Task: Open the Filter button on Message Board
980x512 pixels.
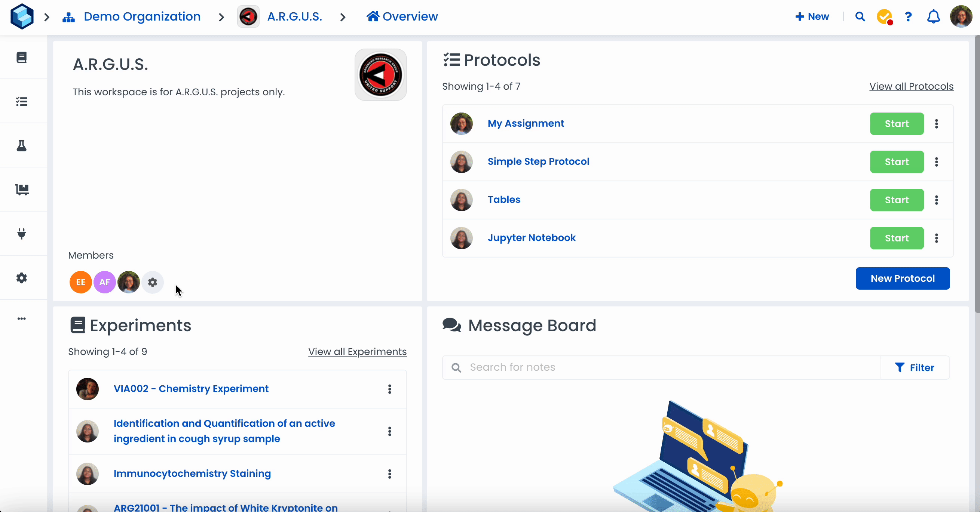Action: point(915,368)
